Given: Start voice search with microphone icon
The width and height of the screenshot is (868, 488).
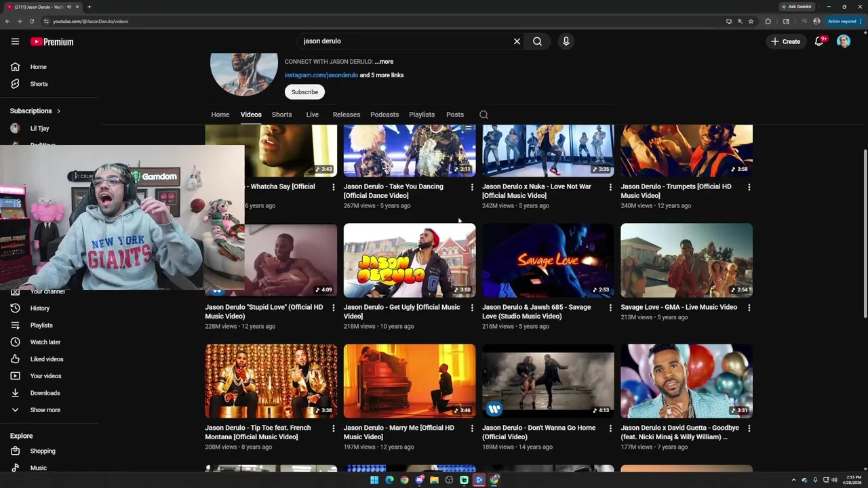Looking at the screenshot, I should (566, 41).
